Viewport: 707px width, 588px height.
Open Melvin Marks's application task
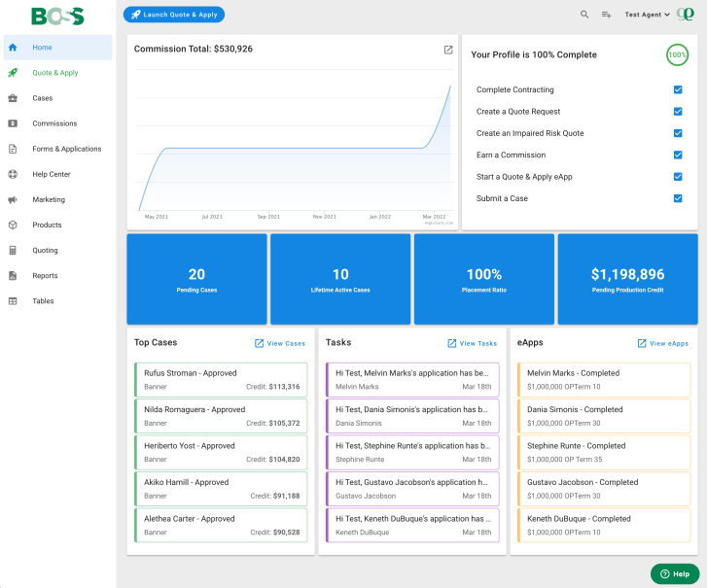[x=412, y=380]
